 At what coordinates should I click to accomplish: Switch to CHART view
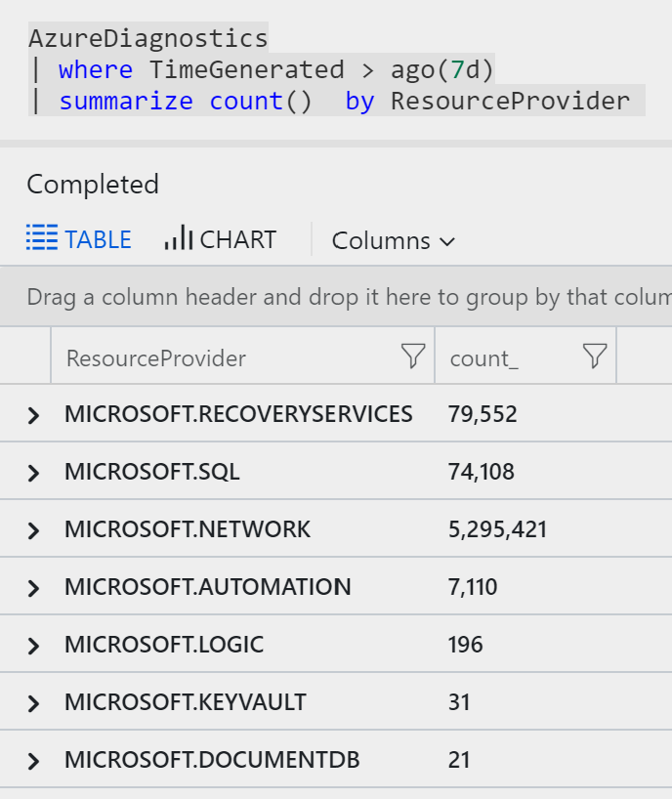[220, 239]
